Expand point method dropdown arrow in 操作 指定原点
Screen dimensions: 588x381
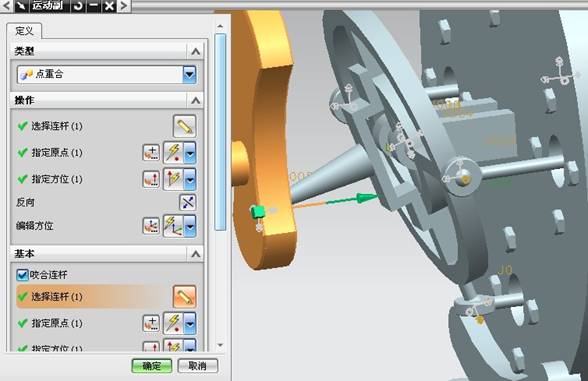(190, 153)
